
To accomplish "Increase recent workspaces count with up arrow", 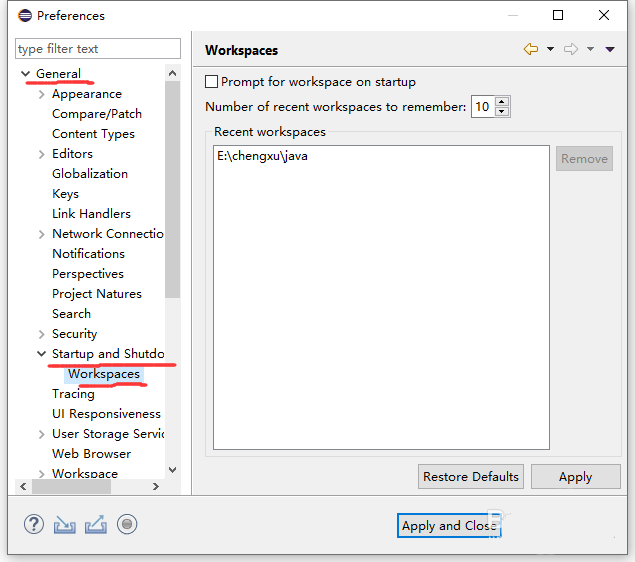I will [x=502, y=102].
